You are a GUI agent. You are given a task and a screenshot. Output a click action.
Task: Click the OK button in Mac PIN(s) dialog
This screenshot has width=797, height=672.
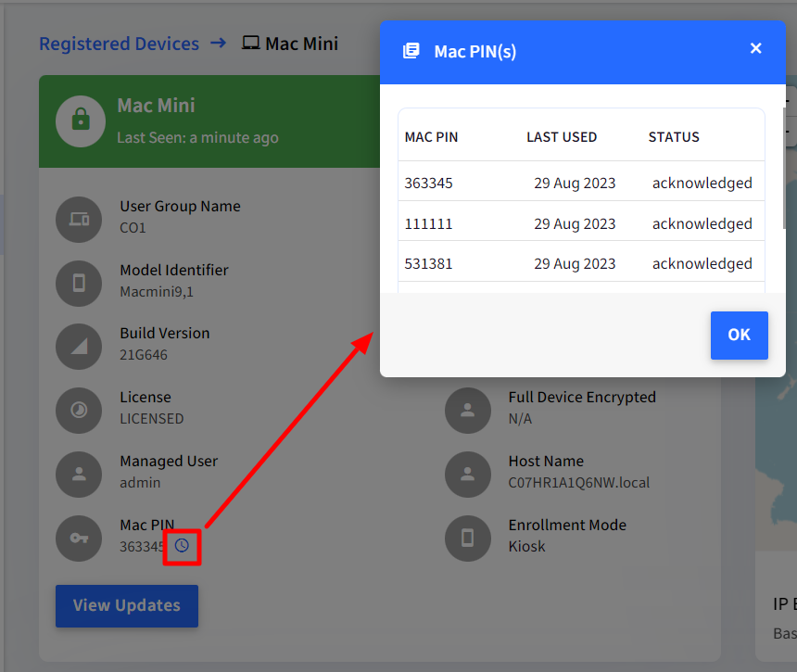(739, 336)
